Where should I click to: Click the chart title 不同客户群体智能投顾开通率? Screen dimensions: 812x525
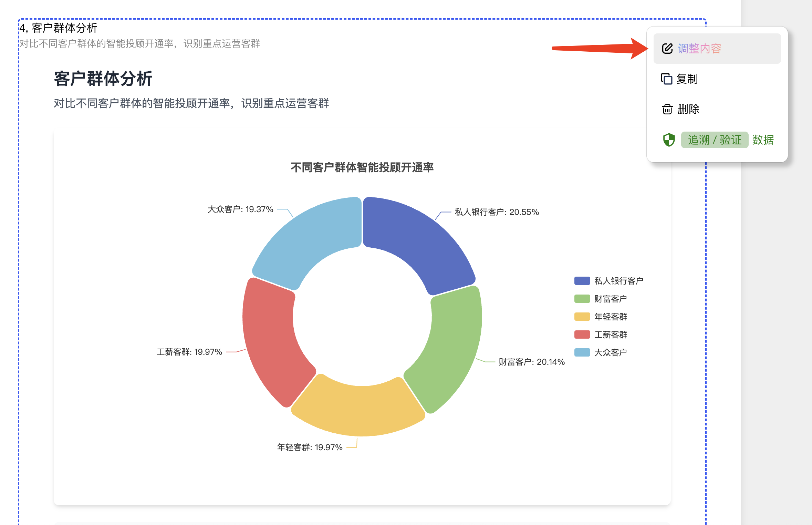pyautogui.click(x=362, y=168)
